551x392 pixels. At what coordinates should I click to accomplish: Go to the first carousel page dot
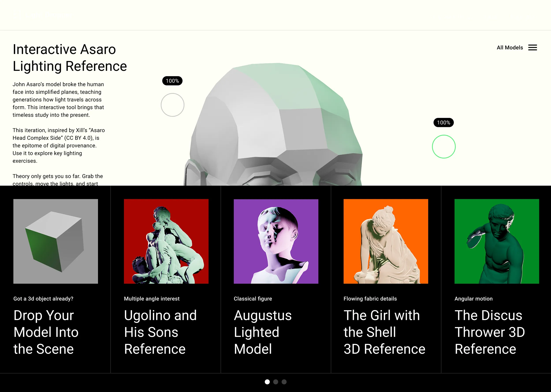[x=267, y=382]
